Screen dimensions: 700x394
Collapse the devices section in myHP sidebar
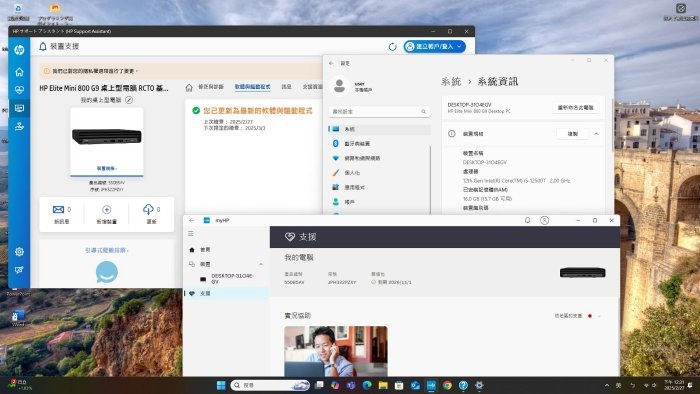(261, 264)
